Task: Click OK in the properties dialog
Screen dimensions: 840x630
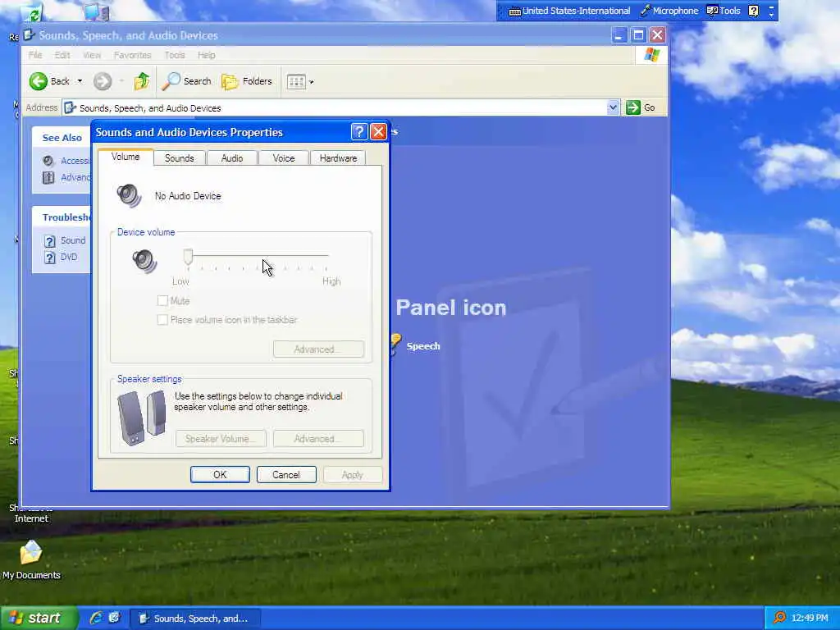Action: [x=220, y=475]
